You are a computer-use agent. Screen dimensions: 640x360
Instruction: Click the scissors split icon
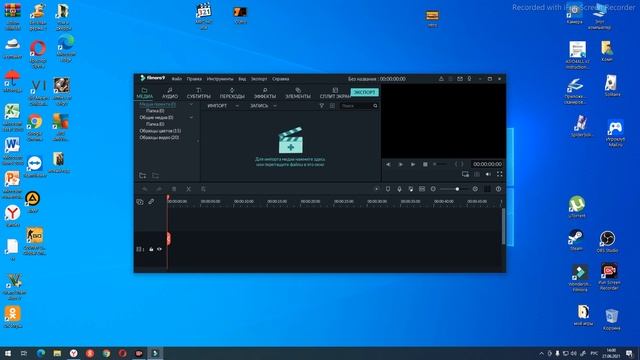(189, 189)
